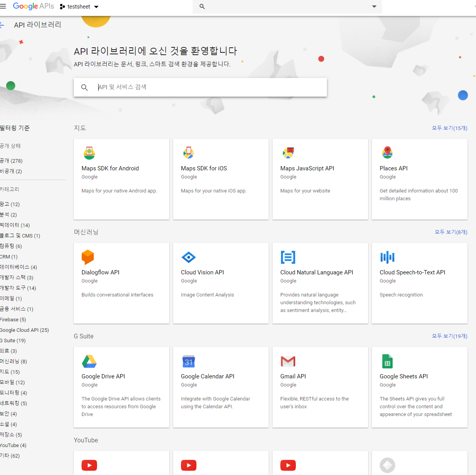Open the Cloud Natural Language API icon

tap(288, 257)
